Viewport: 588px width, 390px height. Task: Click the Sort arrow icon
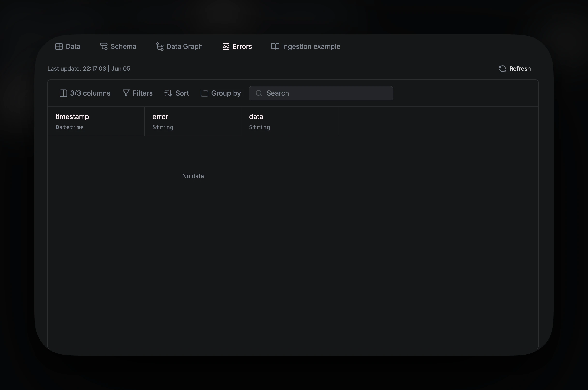pyautogui.click(x=168, y=93)
